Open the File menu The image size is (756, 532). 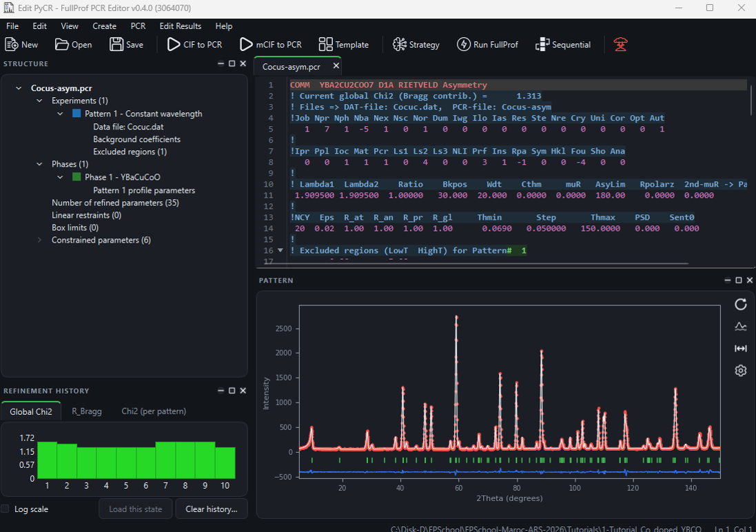[12, 26]
